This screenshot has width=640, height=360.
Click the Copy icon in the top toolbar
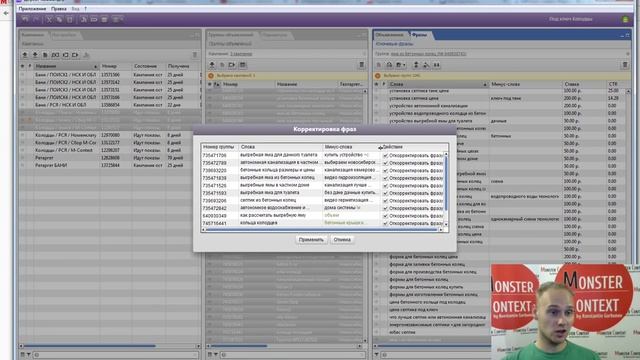(x=59, y=19)
